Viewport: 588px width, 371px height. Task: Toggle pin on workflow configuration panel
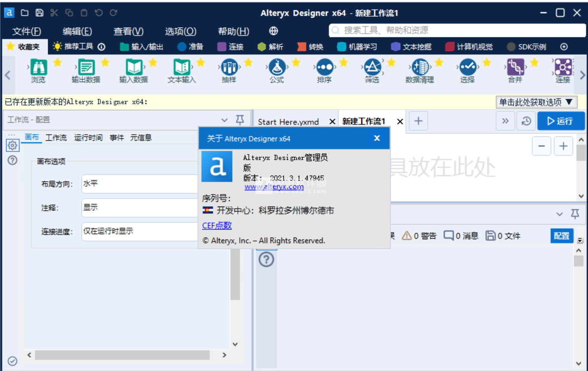(240, 120)
